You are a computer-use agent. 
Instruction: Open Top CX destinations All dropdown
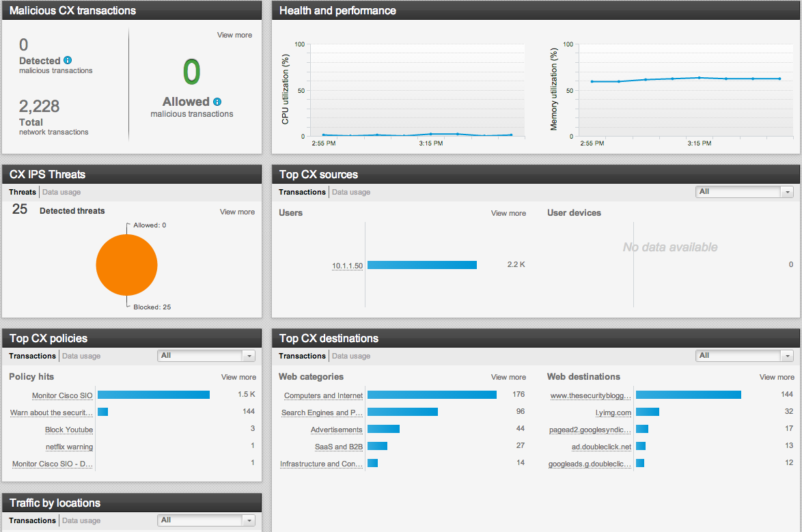743,356
